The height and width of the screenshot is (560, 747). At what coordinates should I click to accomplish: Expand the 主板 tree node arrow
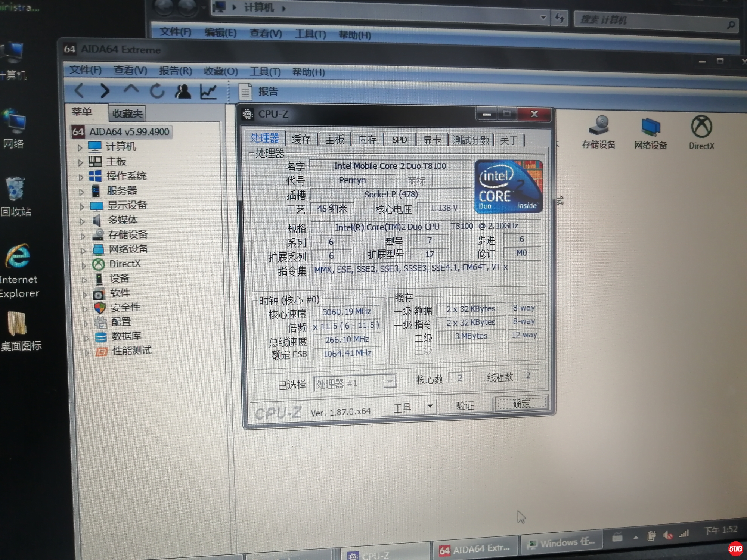pos(80,162)
